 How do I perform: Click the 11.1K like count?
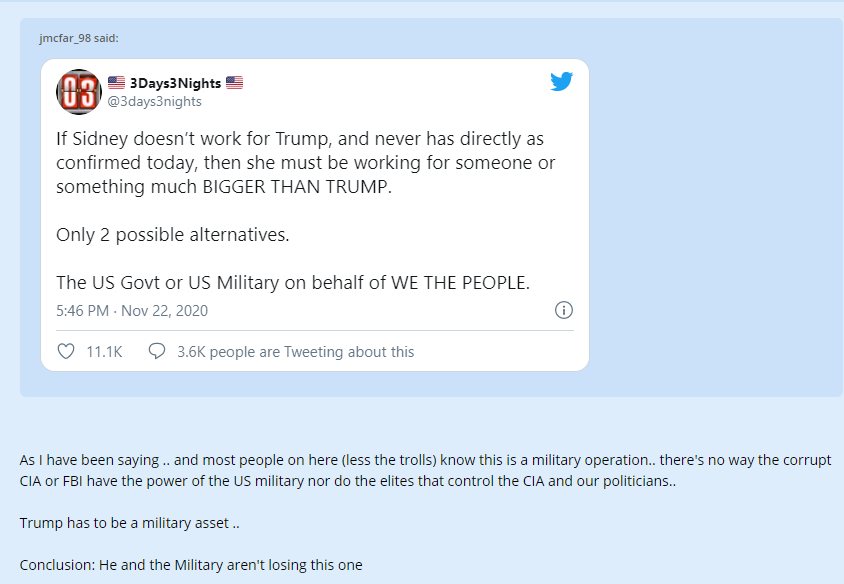[x=104, y=350]
